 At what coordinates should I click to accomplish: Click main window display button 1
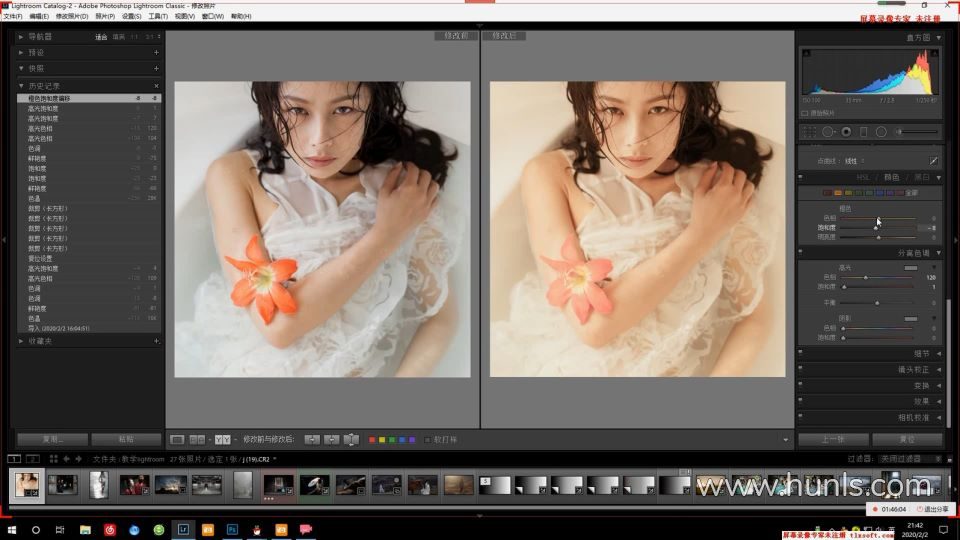14,459
